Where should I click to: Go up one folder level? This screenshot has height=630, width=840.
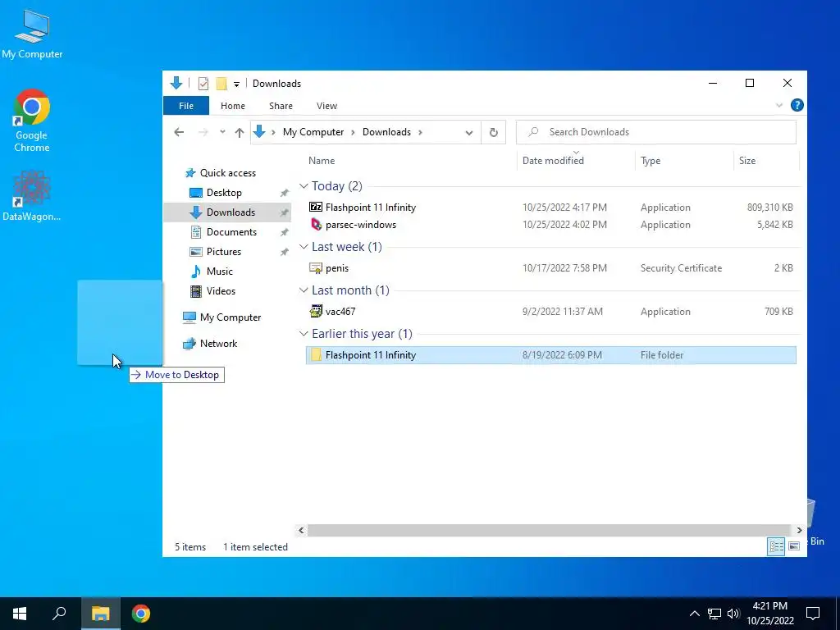coord(239,132)
